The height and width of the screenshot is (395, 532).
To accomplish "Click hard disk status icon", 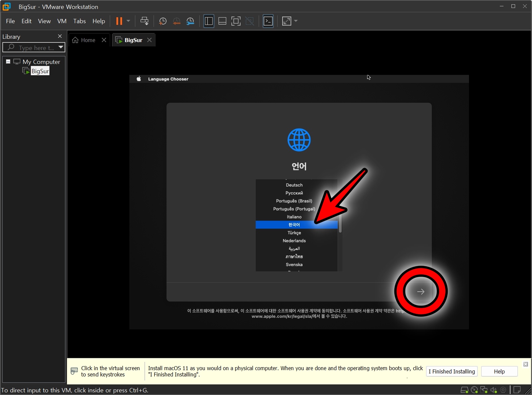I will click(465, 390).
